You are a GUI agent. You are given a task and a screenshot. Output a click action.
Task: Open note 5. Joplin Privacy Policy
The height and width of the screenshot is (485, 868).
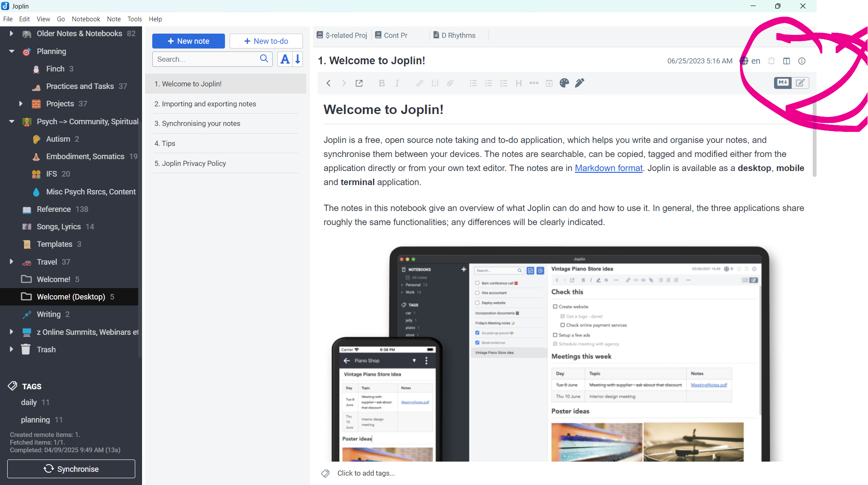(x=225, y=163)
